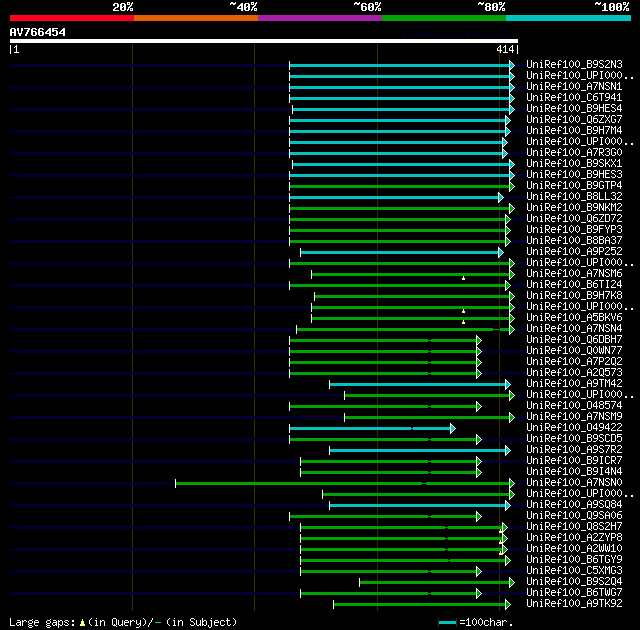Click the cyan =100char. scale swatch

tap(447, 622)
